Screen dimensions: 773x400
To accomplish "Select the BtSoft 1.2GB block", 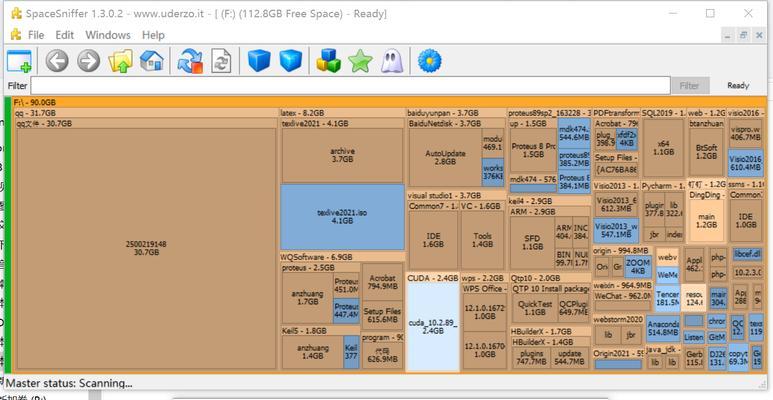I will click(x=706, y=151).
